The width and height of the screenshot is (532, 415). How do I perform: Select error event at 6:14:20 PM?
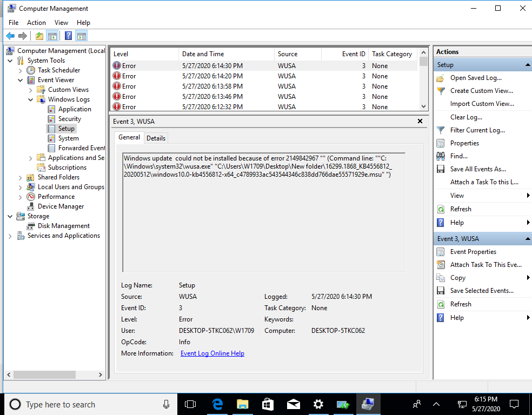[264, 76]
